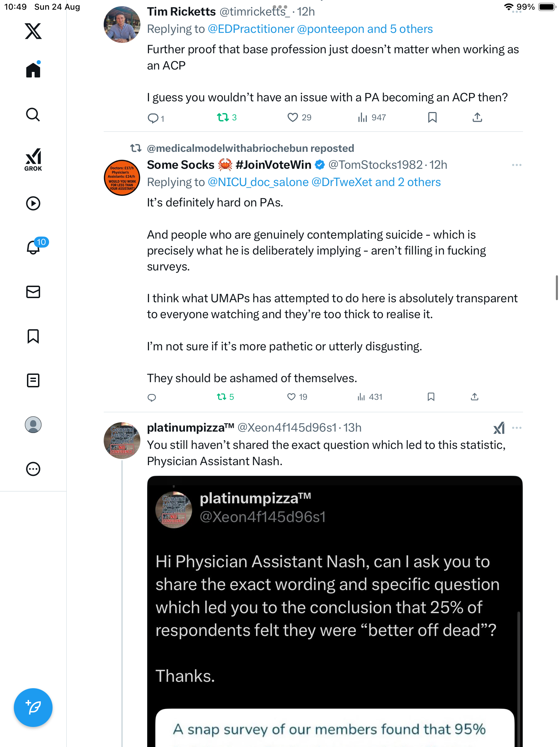Open Tim Ricketts' profile picture
The image size is (560, 747).
click(x=122, y=25)
